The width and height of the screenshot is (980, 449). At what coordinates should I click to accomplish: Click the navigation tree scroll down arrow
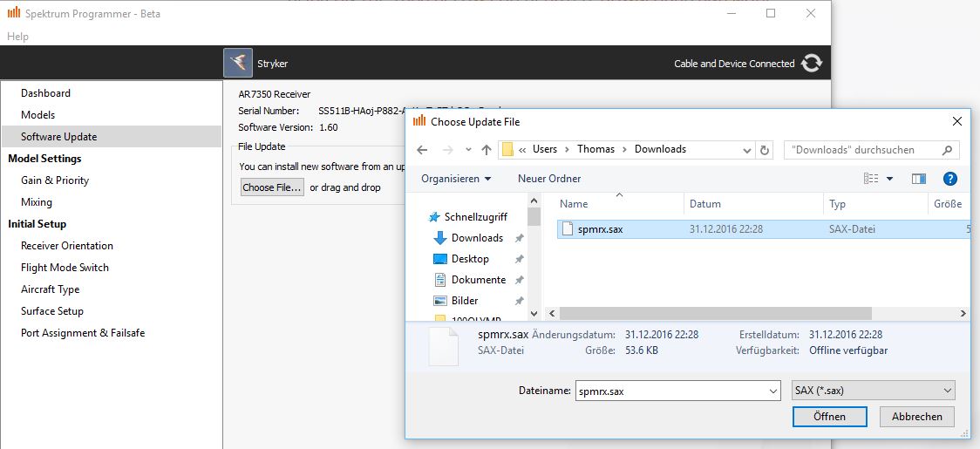pos(534,313)
